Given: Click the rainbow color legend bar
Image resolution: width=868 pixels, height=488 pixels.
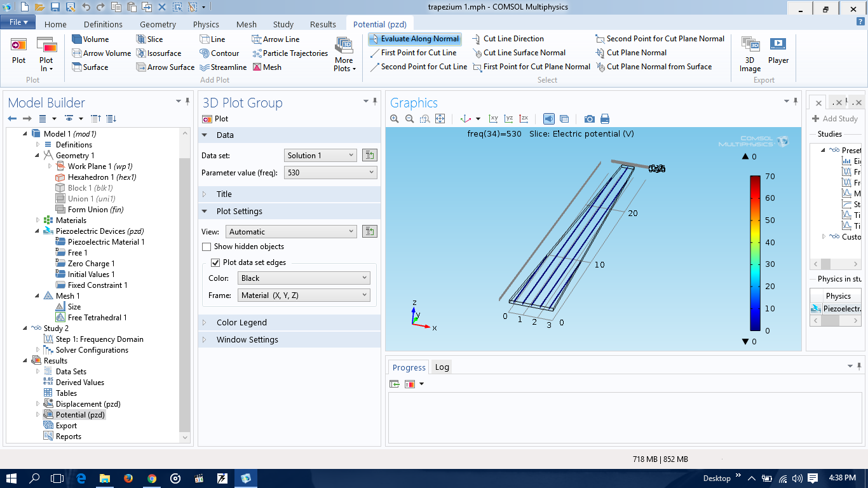Looking at the screenshot, I should click(x=755, y=253).
